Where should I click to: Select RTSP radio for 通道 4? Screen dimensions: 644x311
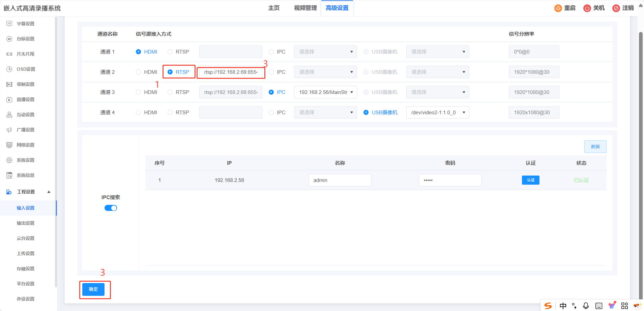[170, 112]
